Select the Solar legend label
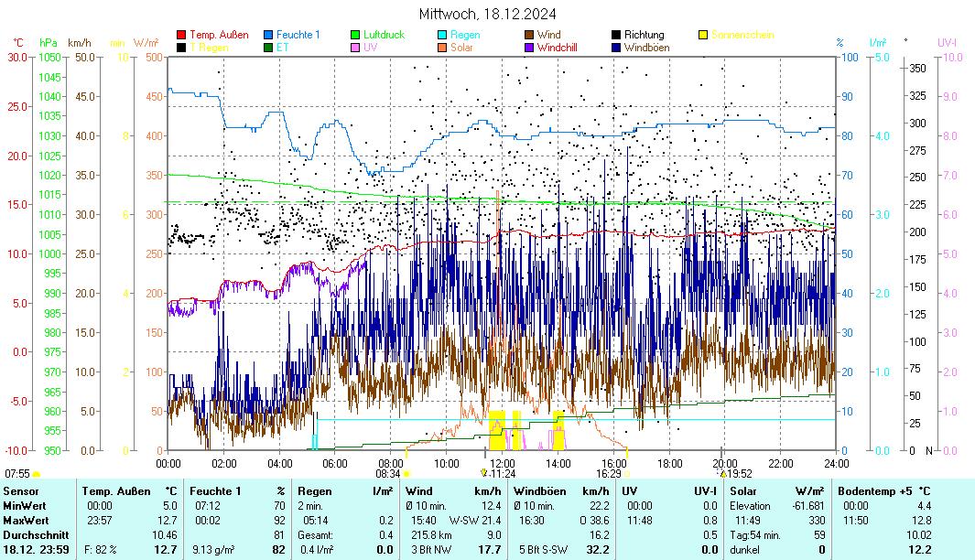 pos(461,48)
